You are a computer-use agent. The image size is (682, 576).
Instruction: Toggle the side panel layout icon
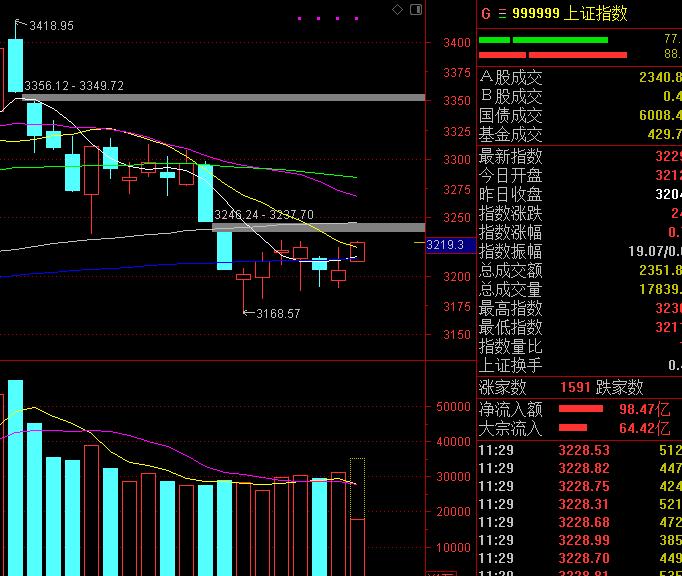pyautogui.click(x=416, y=9)
